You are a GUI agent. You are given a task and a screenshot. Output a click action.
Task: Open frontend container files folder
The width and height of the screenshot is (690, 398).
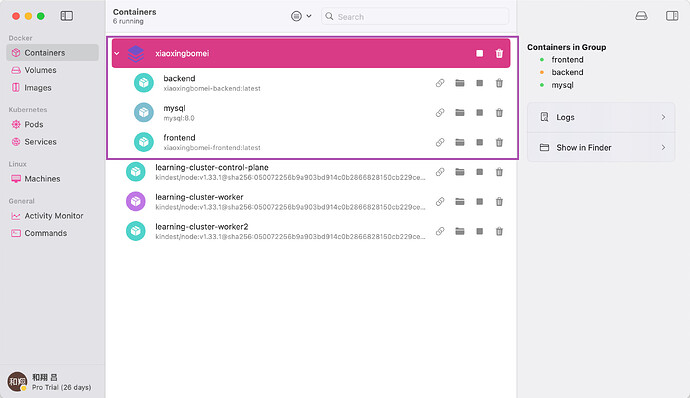[x=460, y=142]
